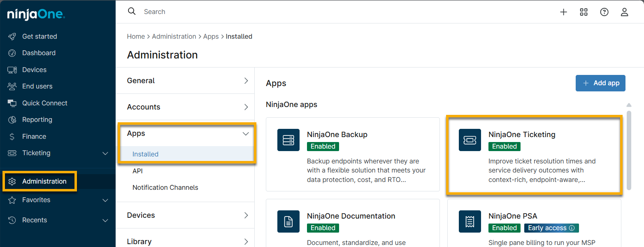Expand the General administration section
This screenshot has width=644, height=247.
[246, 81]
